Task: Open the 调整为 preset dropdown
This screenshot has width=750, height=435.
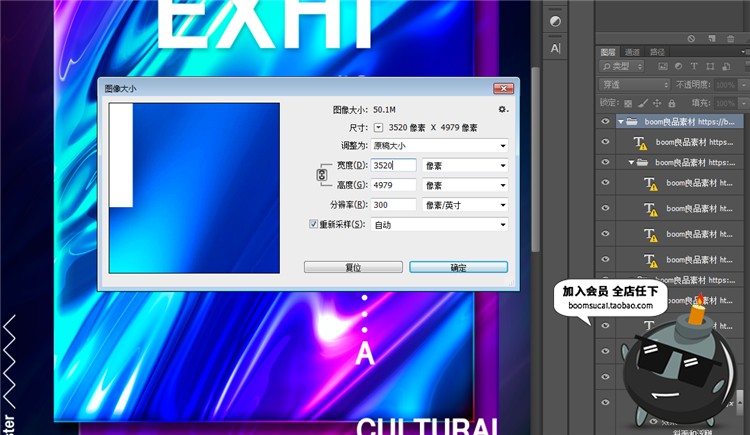Action: pyautogui.click(x=440, y=145)
